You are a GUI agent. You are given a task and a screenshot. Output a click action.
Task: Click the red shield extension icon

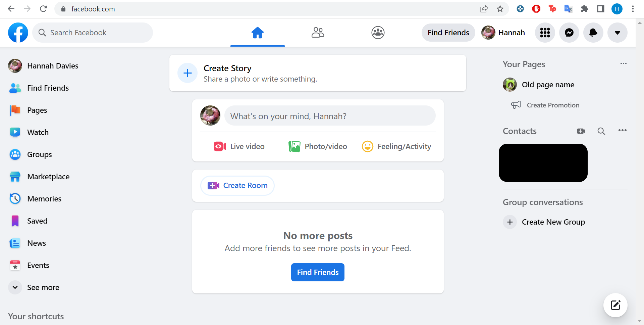click(x=536, y=9)
